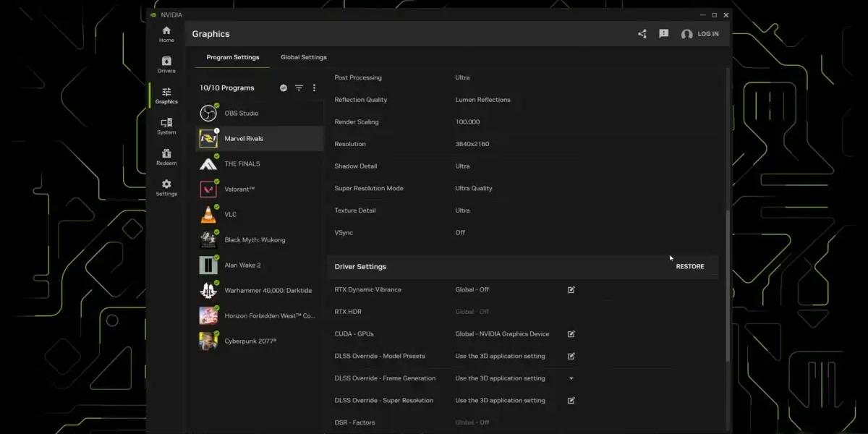The height and width of the screenshot is (434, 868).
Task: Click the Resolution value 3840x2160
Action: pyautogui.click(x=472, y=144)
